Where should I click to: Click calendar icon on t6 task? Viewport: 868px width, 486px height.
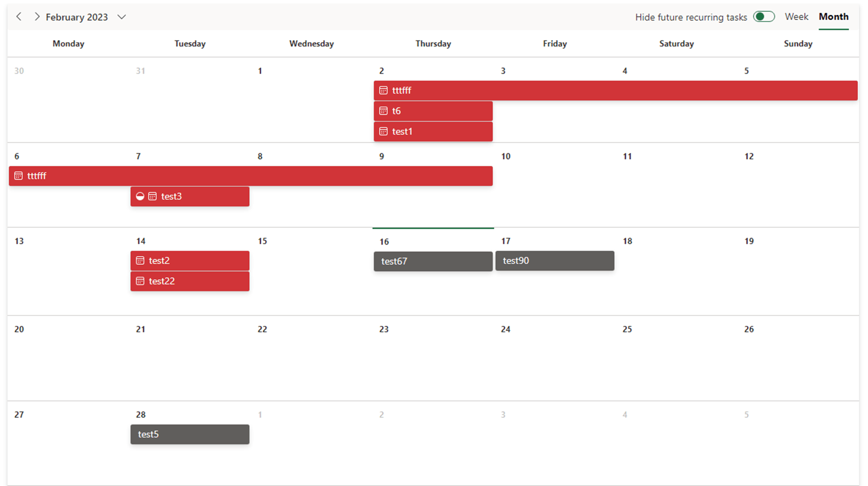tap(383, 111)
